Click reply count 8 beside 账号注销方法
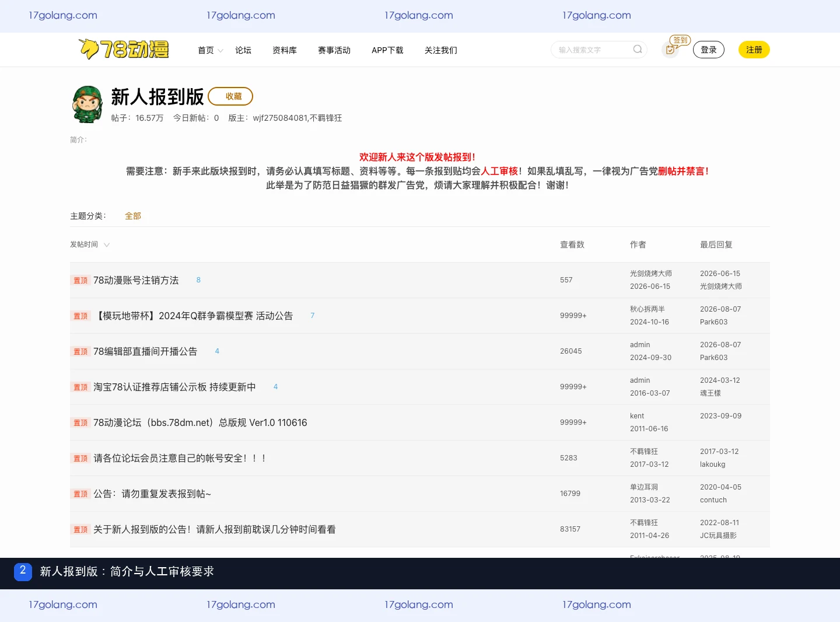The image size is (840, 622). (x=198, y=280)
